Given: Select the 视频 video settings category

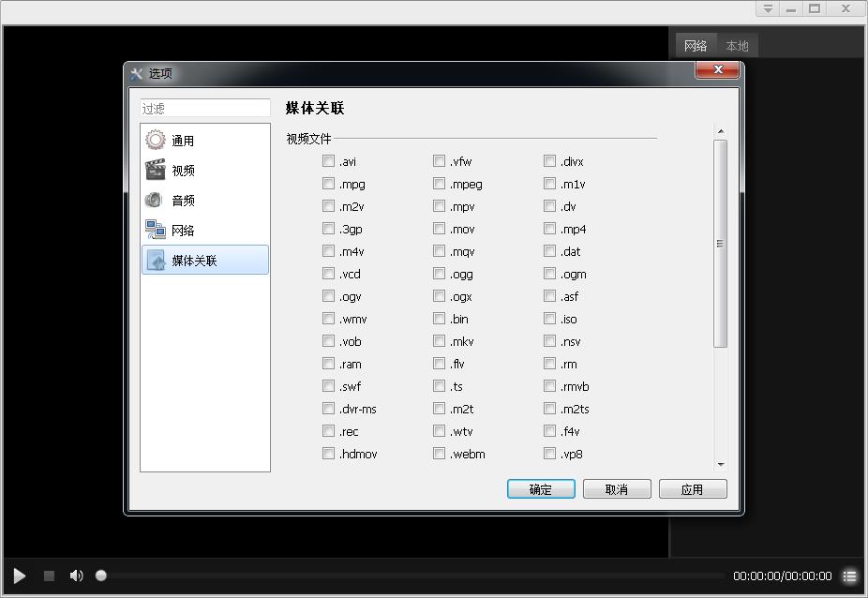Looking at the screenshot, I should 205,170.
